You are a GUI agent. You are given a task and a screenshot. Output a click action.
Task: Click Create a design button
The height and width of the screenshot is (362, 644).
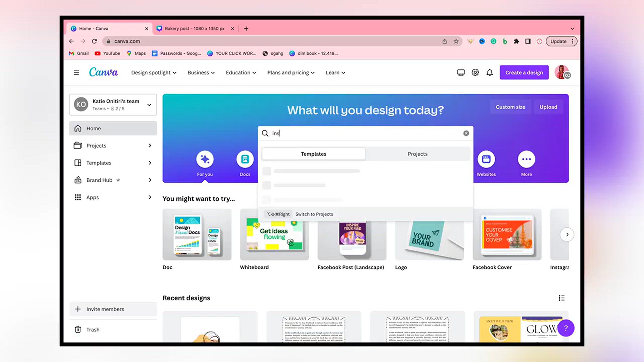point(524,72)
